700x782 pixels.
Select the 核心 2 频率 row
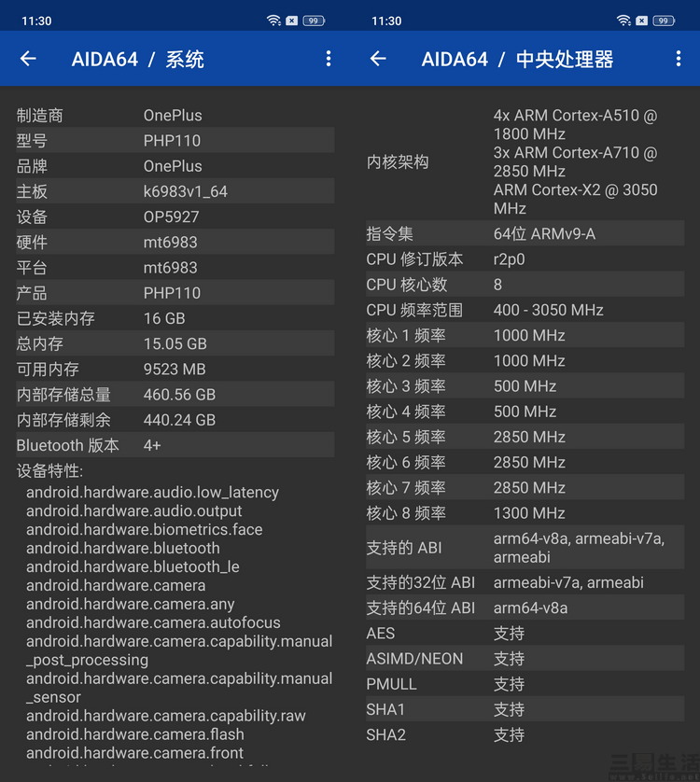pyautogui.click(x=525, y=361)
